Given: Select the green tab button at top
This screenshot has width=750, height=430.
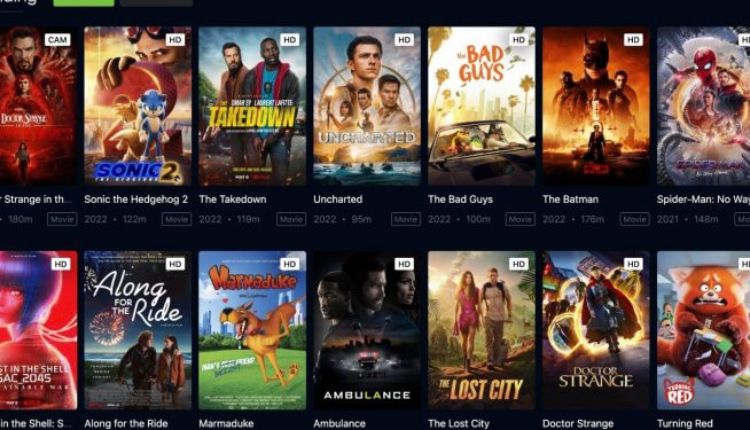Looking at the screenshot, I should click(x=84, y=3).
